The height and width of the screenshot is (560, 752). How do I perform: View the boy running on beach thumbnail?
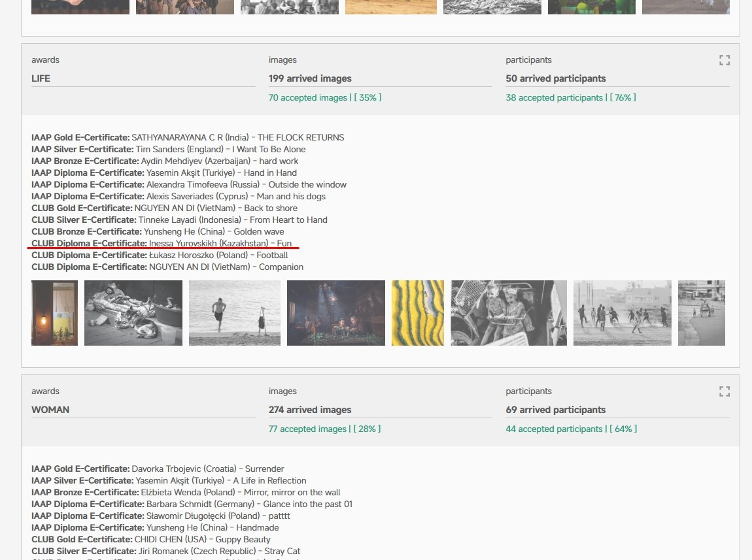pyautogui.click(x=234, y=313)
